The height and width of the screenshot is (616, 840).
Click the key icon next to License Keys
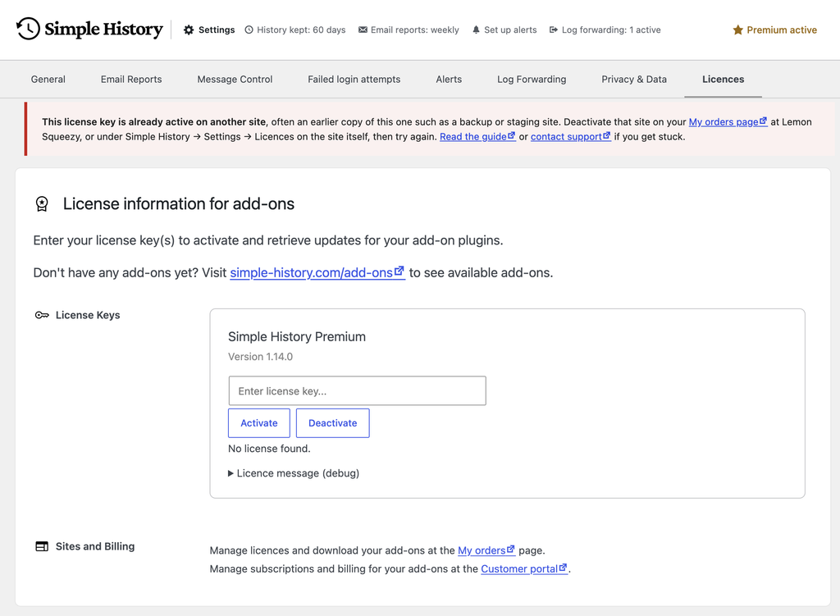click(42, 315)
